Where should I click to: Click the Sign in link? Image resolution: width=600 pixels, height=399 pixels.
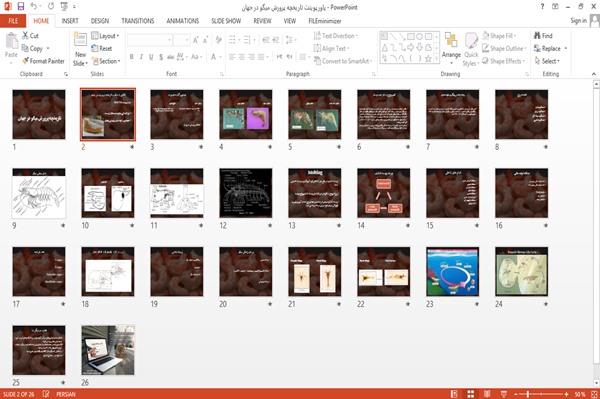[x=578, y=21]
